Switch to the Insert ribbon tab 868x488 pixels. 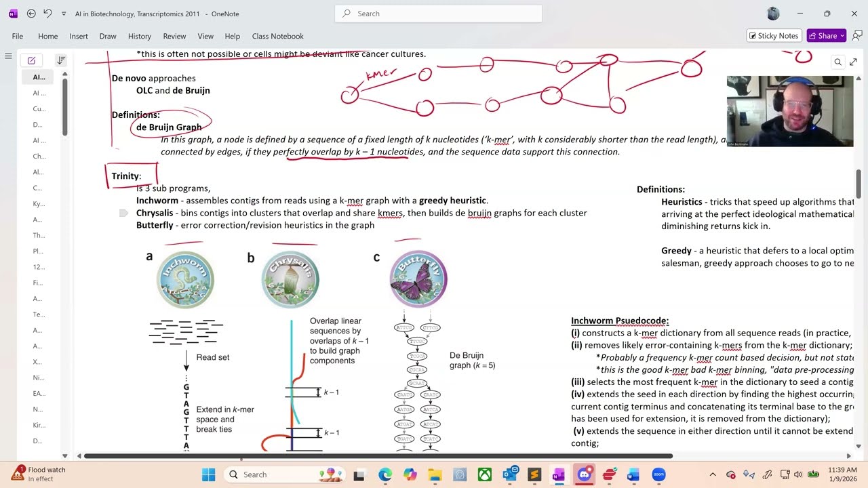click(79, 36)
